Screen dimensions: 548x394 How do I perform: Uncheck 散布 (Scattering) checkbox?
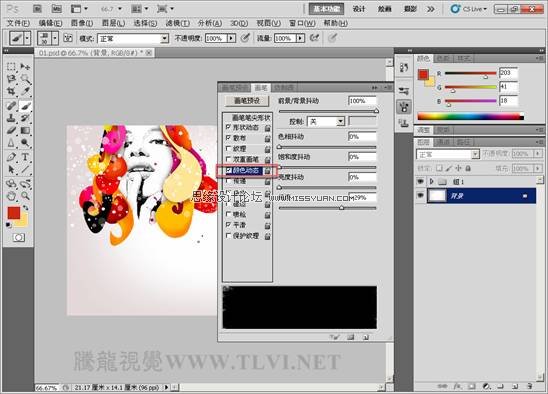(228, 138)
